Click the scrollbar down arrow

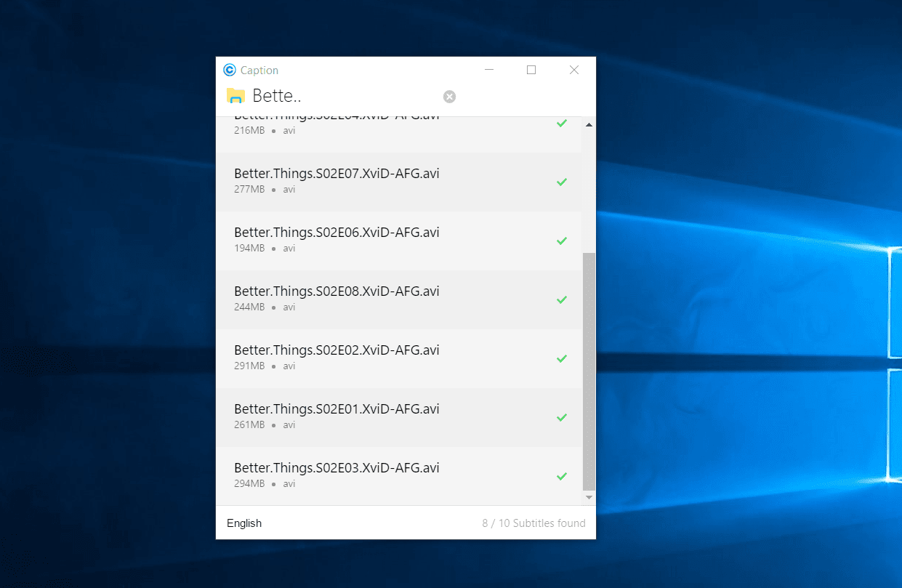pos(589,497)
